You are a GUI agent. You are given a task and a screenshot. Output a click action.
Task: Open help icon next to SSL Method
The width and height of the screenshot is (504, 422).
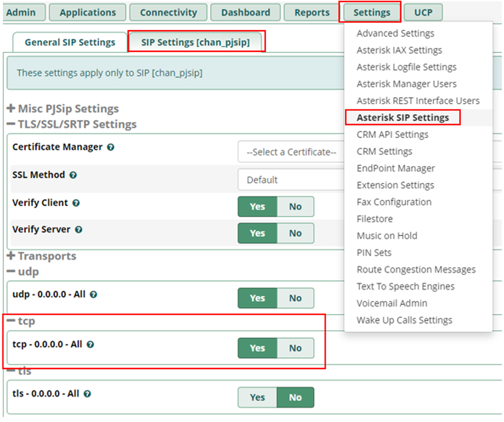[x=73, y=175]
